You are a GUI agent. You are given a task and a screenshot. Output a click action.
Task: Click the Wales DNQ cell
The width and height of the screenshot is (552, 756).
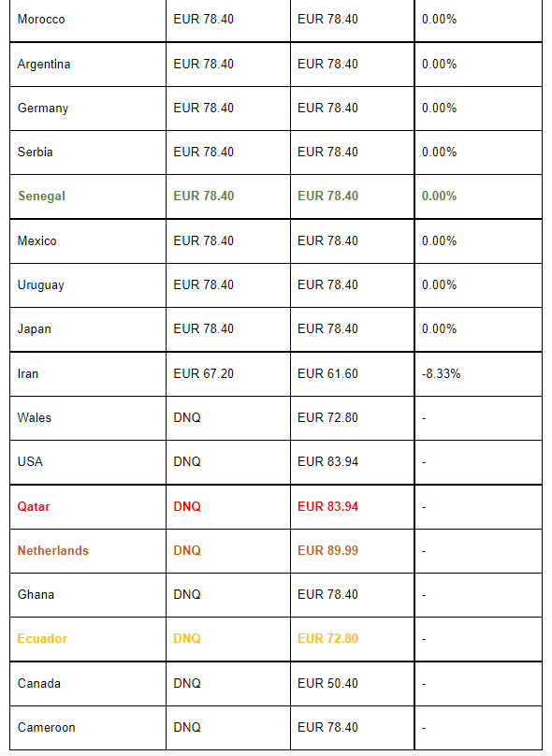[x=228, y=418]
